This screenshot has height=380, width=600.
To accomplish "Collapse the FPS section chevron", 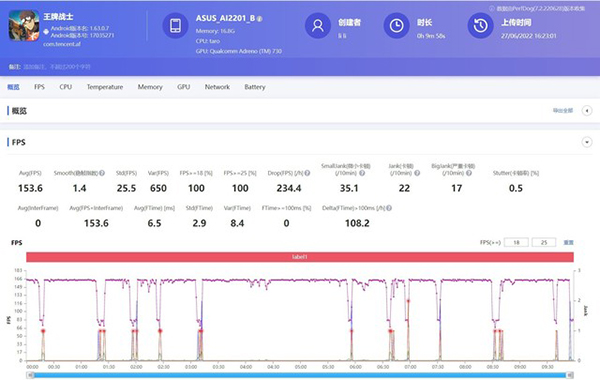I will [x=587, y=142].
